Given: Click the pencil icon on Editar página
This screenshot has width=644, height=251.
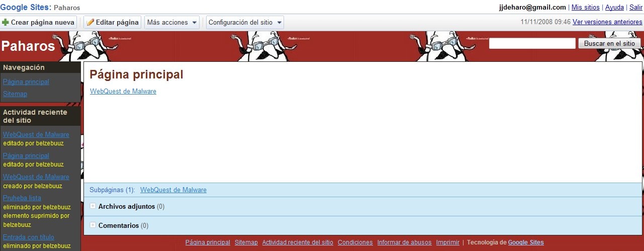Looking at the screenshot, I should [x=90, y=23].
